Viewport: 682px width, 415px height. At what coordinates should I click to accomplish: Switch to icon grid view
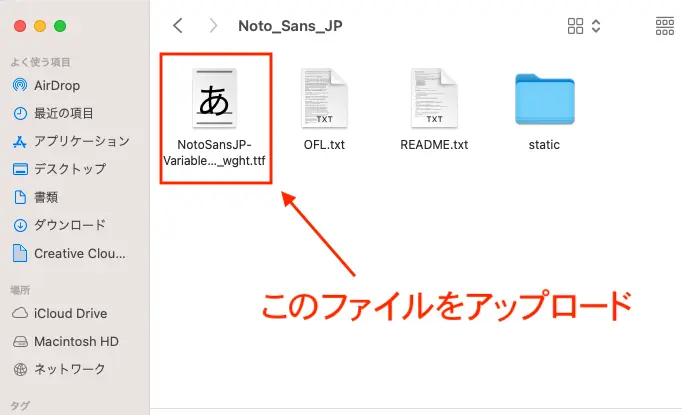pyautogui.click(x=575, y=26)
